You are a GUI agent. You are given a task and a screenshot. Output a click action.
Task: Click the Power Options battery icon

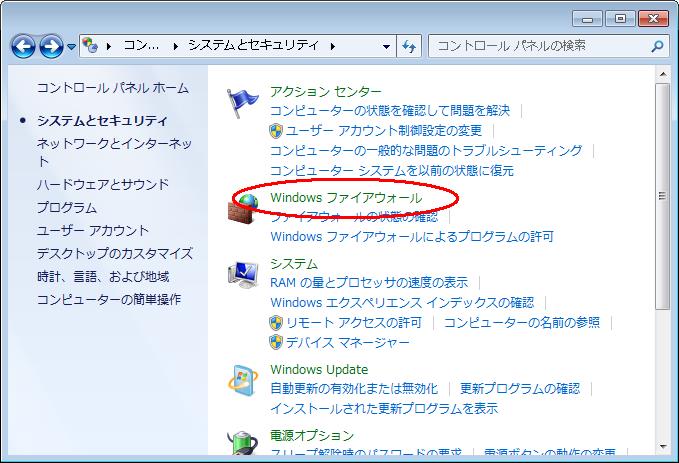[x=243, y=443]
